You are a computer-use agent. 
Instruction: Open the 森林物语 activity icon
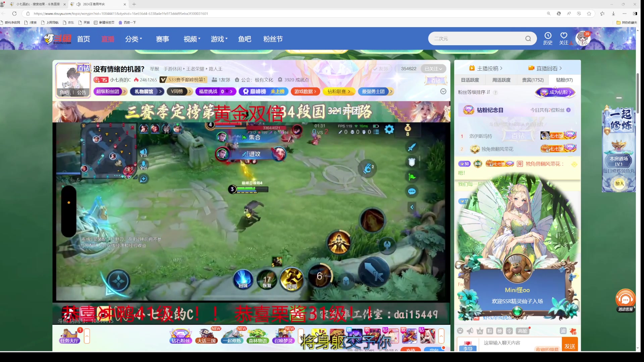point(258,336)
